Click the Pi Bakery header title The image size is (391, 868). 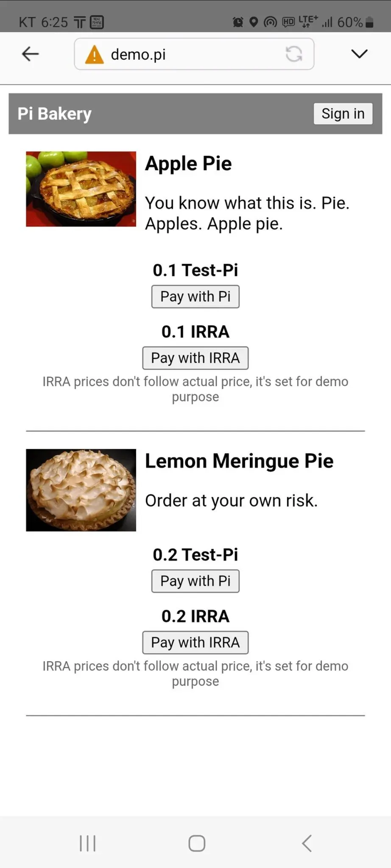coord(54,114)
